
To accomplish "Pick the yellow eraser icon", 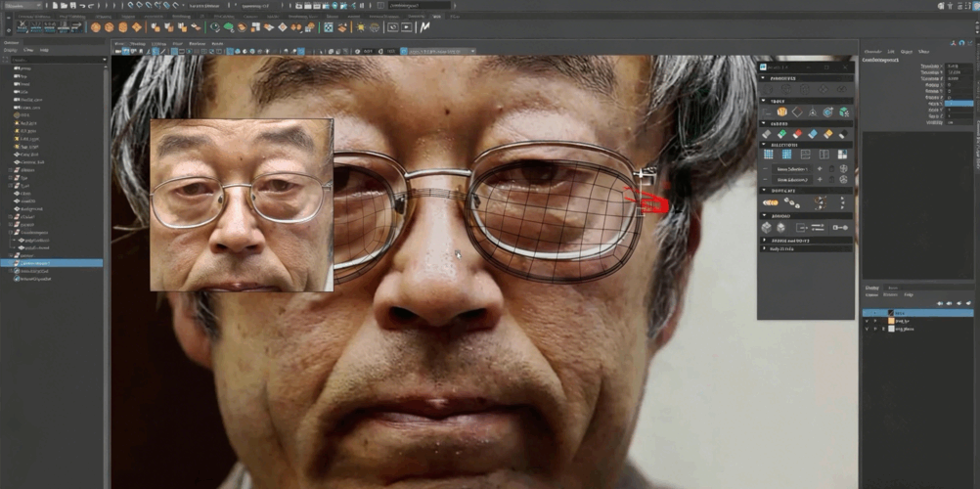I will pos(828,134).
